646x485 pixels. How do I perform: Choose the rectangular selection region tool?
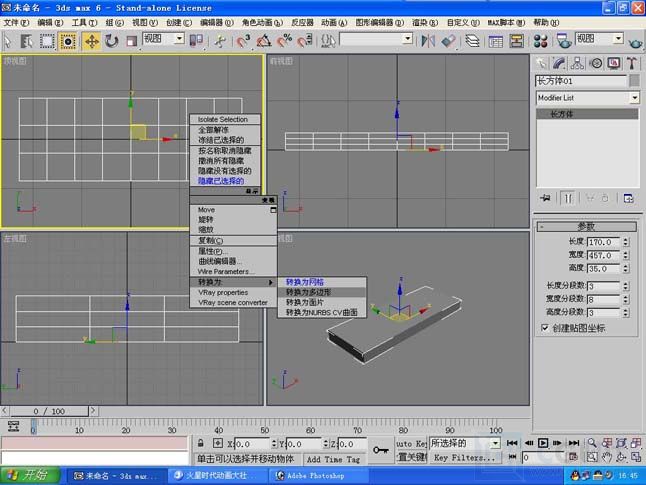coord(47,41)
